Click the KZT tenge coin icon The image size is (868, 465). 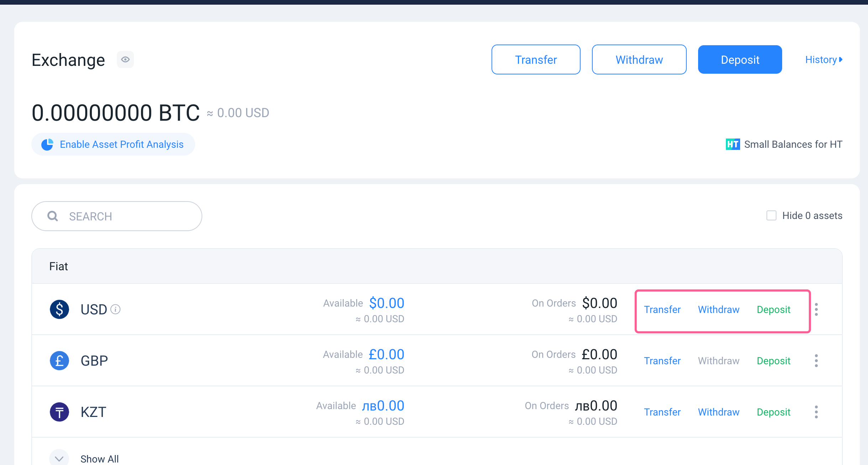tap(58, 412)
